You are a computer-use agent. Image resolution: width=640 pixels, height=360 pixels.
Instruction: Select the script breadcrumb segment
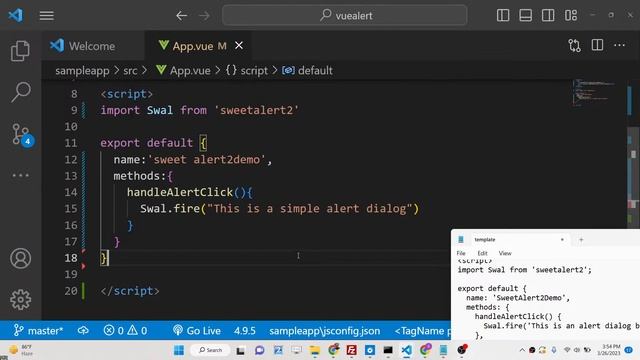tap(247, 71)
